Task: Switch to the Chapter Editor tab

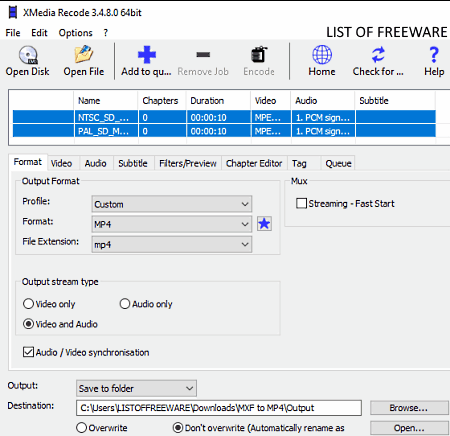Action: click(x=254, y=163)
